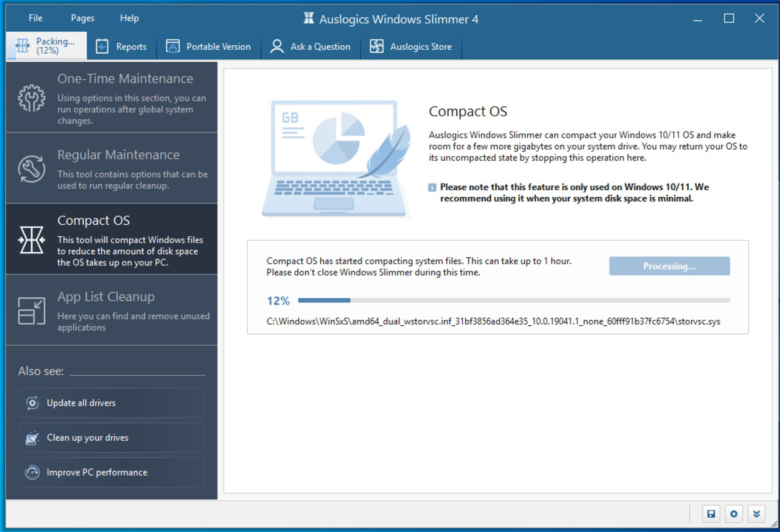
Task: Open the App List Cleanup section
Action: (x=111, y=310)
